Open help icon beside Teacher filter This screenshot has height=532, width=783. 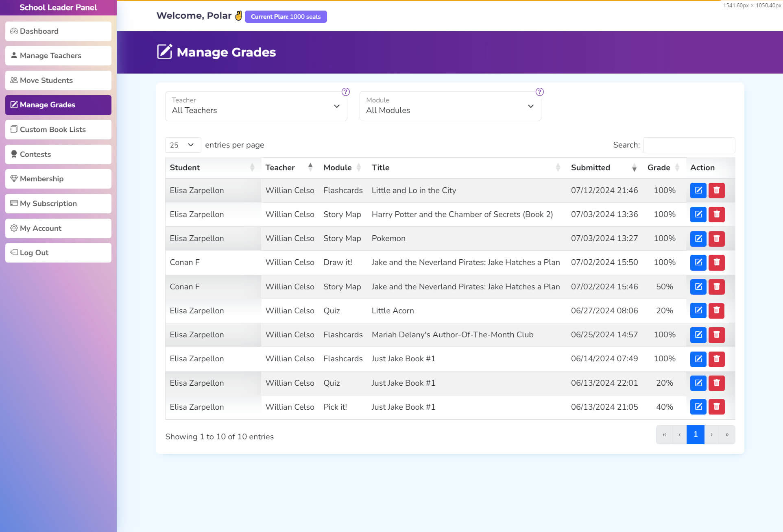coord(345,92)
